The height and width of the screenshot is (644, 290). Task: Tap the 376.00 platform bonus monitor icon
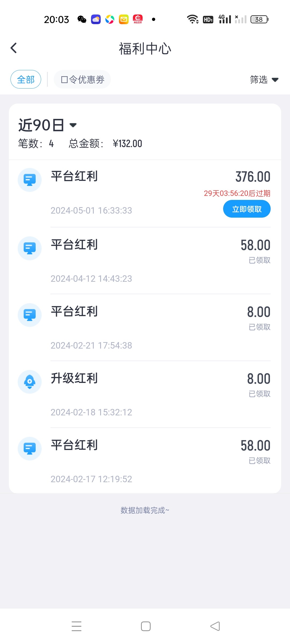[x=30, y=180]
